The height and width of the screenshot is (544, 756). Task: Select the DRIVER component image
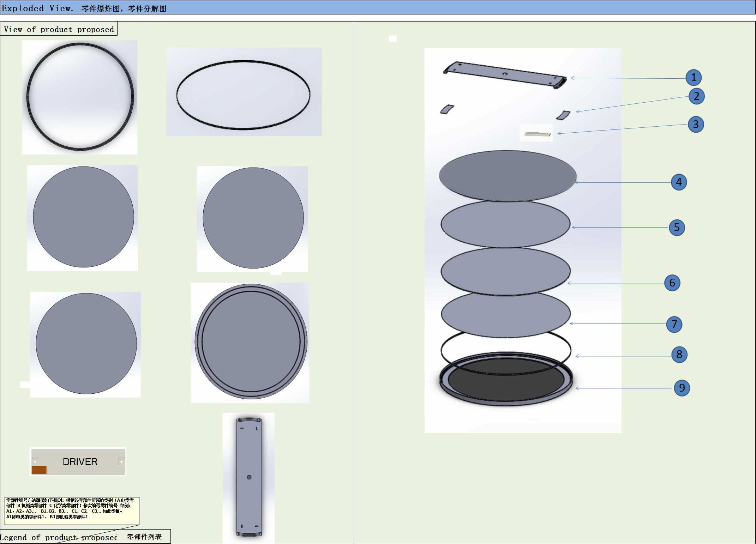[x=78, y=461]
